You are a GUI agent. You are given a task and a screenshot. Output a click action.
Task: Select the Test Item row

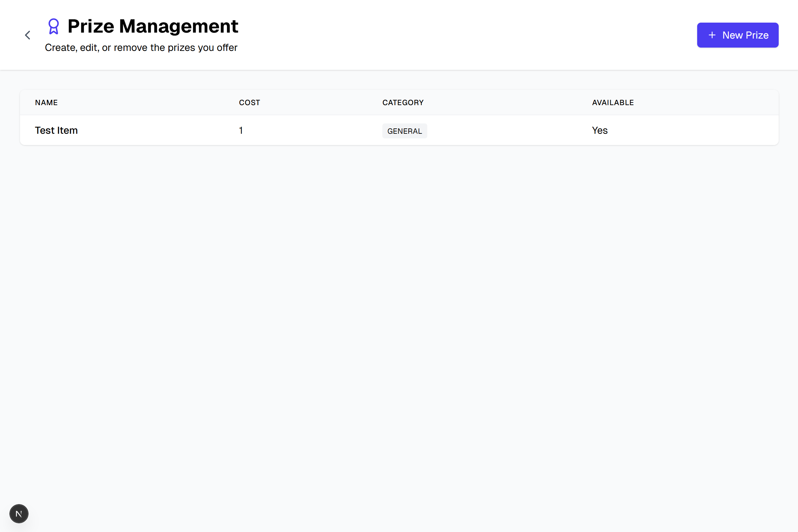coord(373,130)
